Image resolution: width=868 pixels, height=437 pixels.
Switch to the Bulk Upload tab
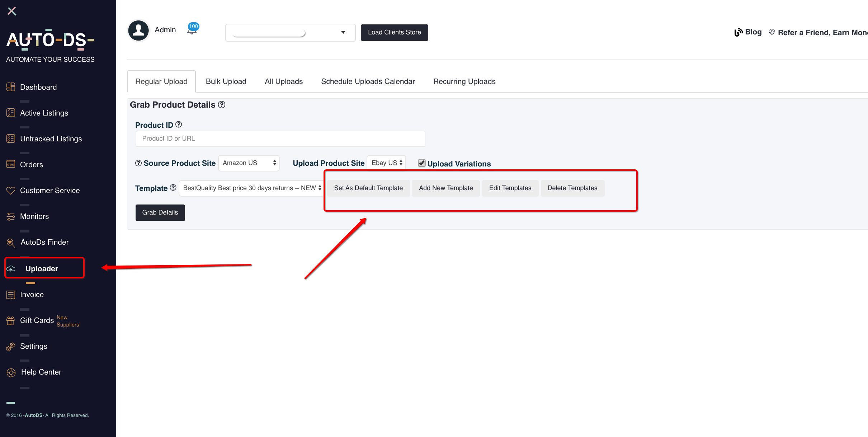click(x=226, y=81)
